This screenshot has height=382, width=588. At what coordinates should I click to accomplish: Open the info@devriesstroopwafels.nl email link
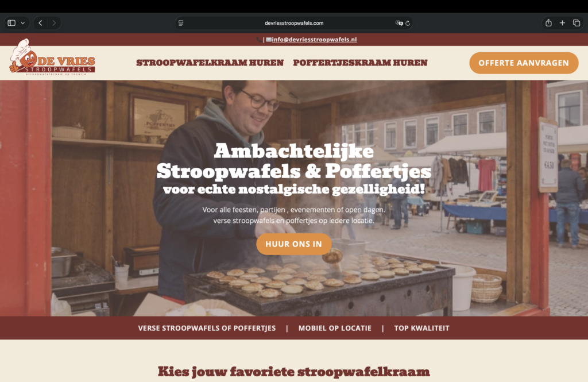click(314, 40)
